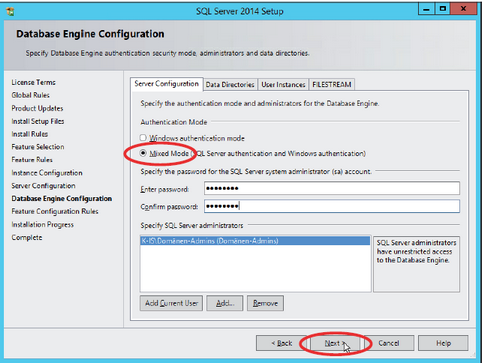Click the Add Current User button
Screen dimensions: 482x363
click(171, 303)
